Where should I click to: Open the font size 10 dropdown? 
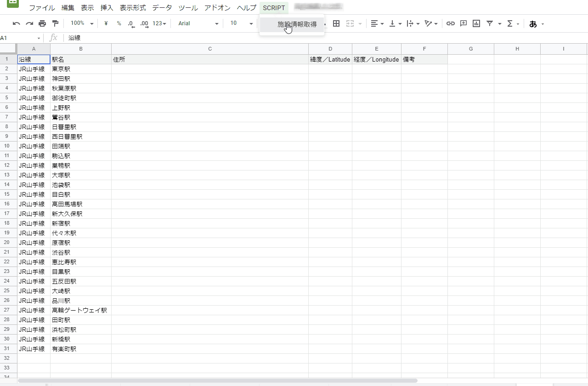(x=242, y=23)
